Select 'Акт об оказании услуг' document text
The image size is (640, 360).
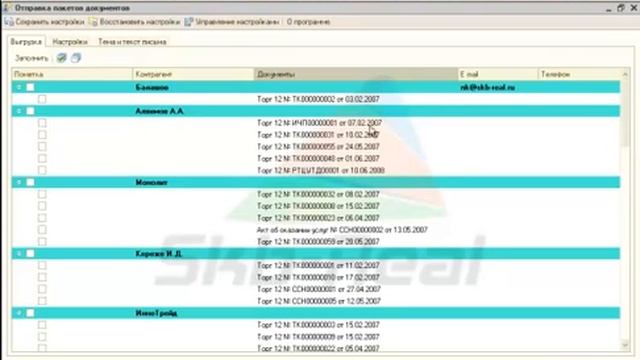click(x=342, y=230)
